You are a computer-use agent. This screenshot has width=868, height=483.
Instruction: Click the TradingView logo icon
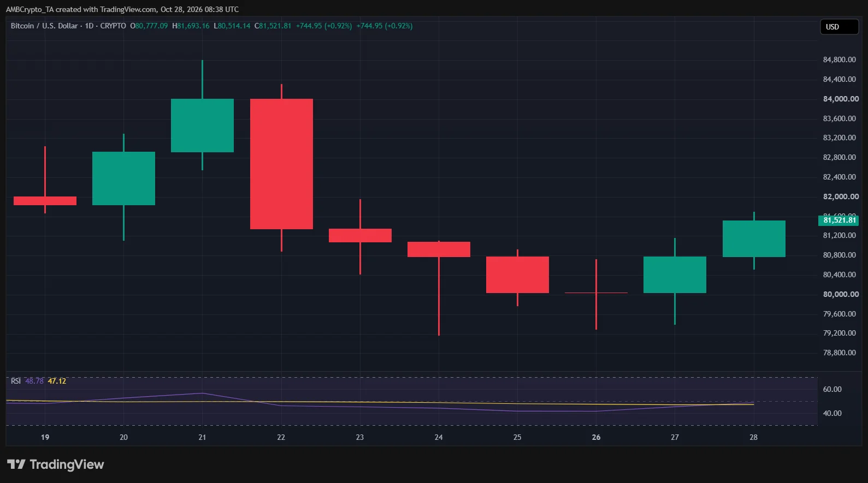(x=16, y=464)
